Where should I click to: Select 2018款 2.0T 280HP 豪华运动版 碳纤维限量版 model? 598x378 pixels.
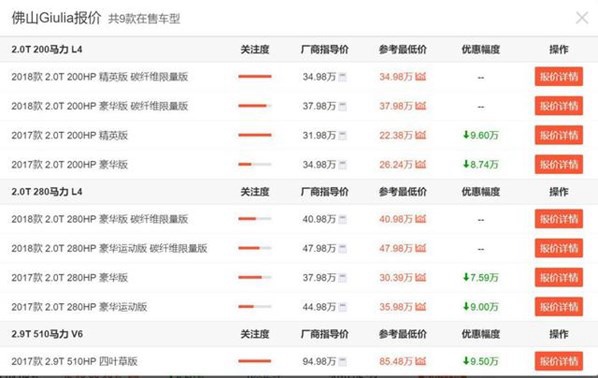[x=109, y=249]
